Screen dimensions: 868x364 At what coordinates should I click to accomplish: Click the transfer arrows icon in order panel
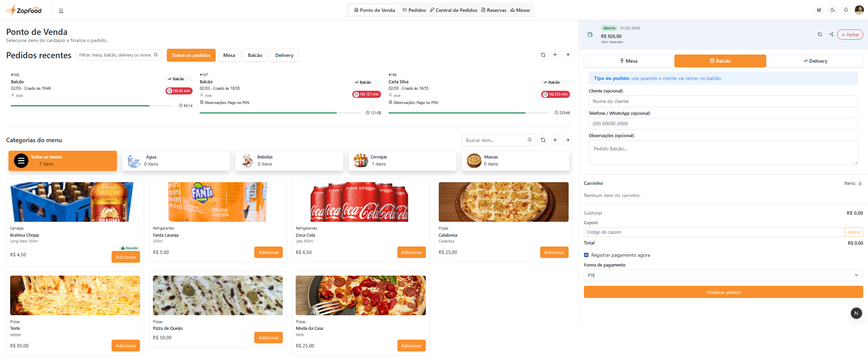tap(831, 34)
